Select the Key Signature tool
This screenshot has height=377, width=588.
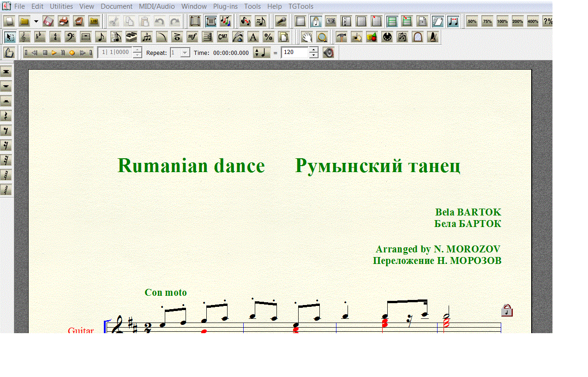coord(40,37)
